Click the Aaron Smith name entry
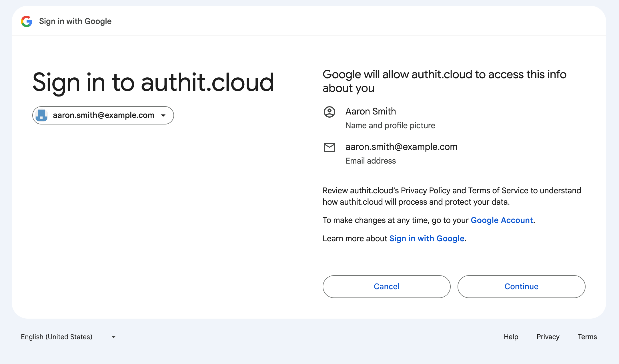This screenshot has height=364, width=619. tap(371, 111)
